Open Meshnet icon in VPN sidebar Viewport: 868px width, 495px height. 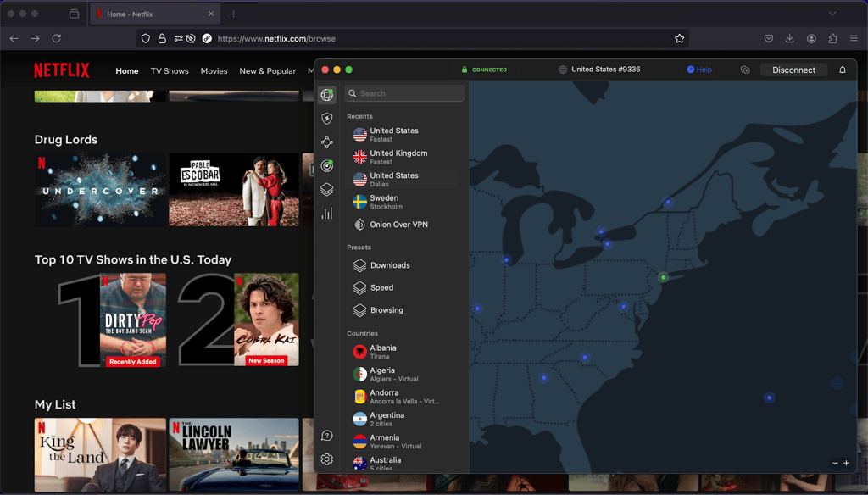[x=326, y=142]
